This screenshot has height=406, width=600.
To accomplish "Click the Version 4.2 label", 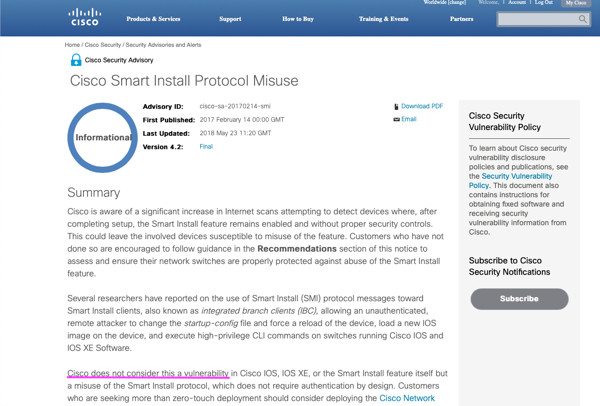I will click(163, 147).
